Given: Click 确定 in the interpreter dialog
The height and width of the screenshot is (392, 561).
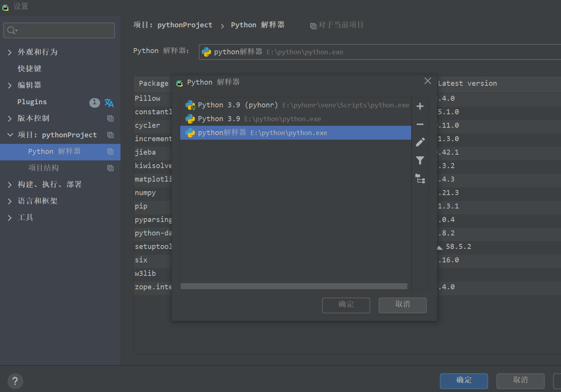Looking at the screenshot, I should (x=346, y=305).
